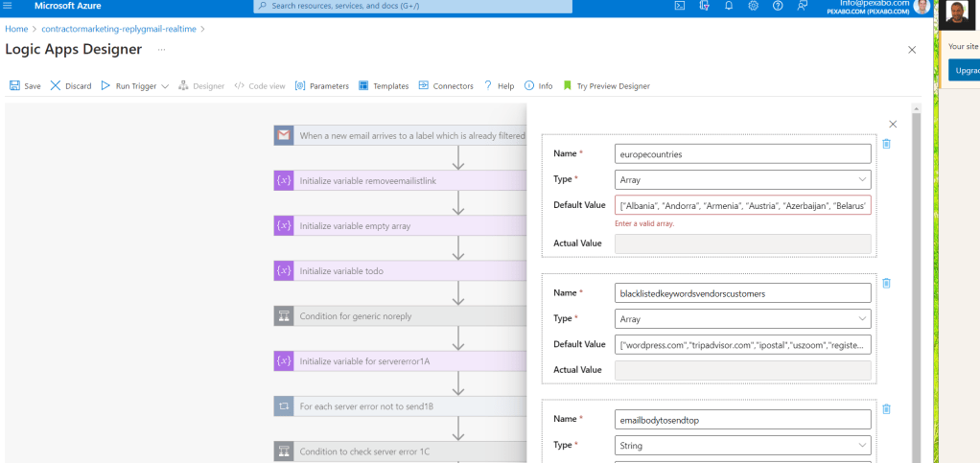980x463 pixels.
Task: Open the directories and subscriptions filter icon
Action: point(705,6)
